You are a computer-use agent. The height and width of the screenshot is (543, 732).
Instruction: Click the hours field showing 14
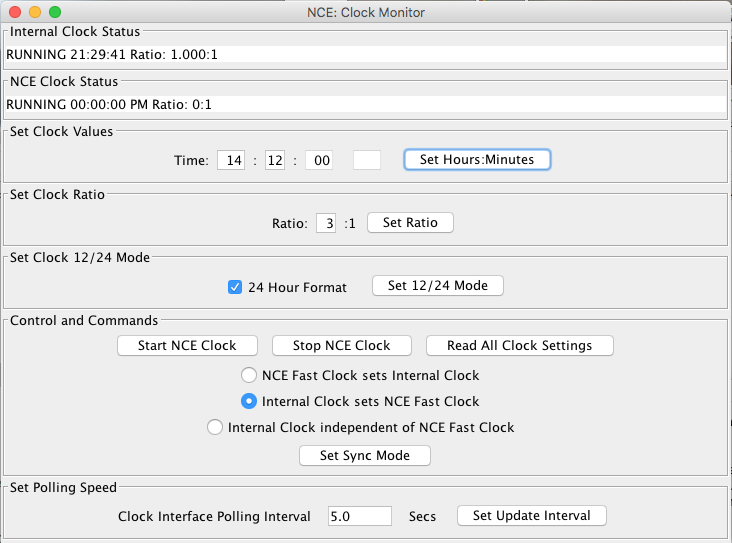230,161
